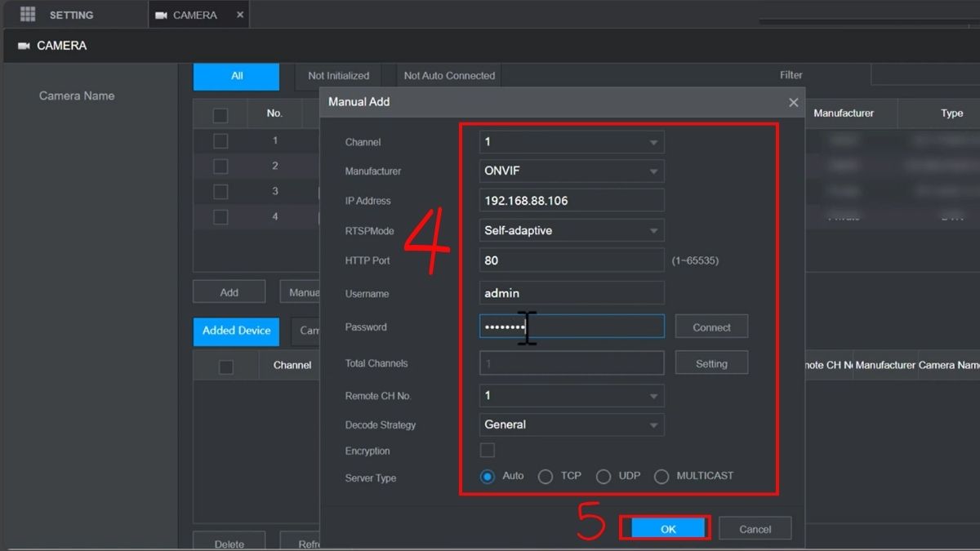
Task: Check the box for device row 3
Action: click(x=220, y=192)
